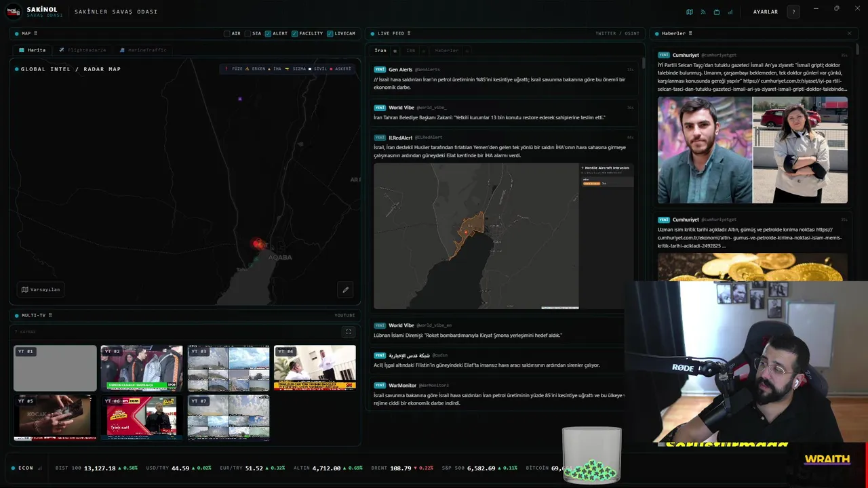Click the MAP panel drag handle
Image resolution: width=868 pixels, height=488 pixels.
click(35, 33)
